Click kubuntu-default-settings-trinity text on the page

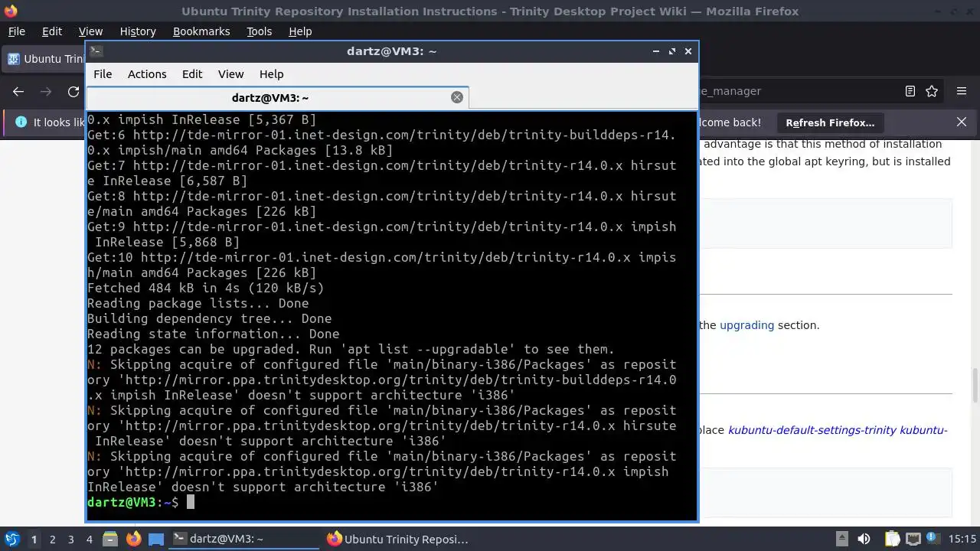812,430
